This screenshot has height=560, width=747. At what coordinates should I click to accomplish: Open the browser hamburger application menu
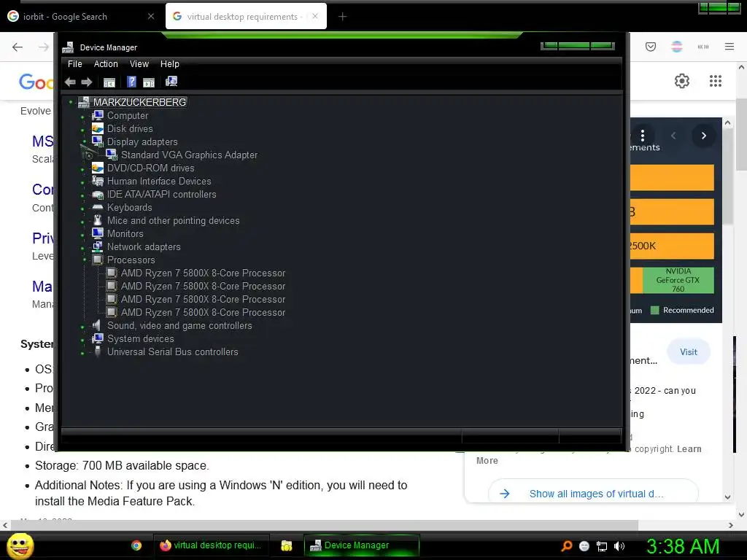[729, 47]
